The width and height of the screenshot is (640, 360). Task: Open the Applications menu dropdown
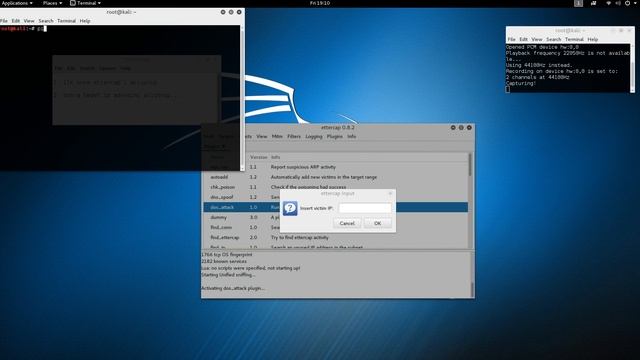pyautogui.click(x=17, y=3)
